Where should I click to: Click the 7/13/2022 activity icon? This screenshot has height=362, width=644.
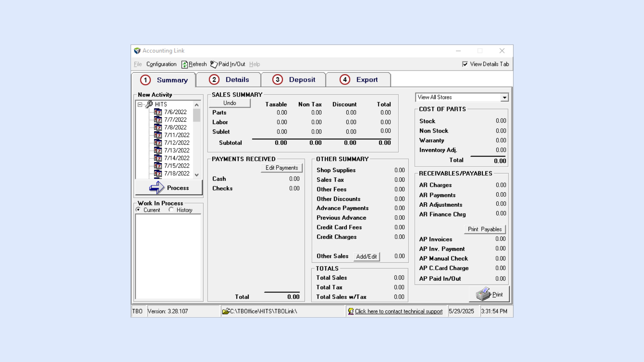158,150
